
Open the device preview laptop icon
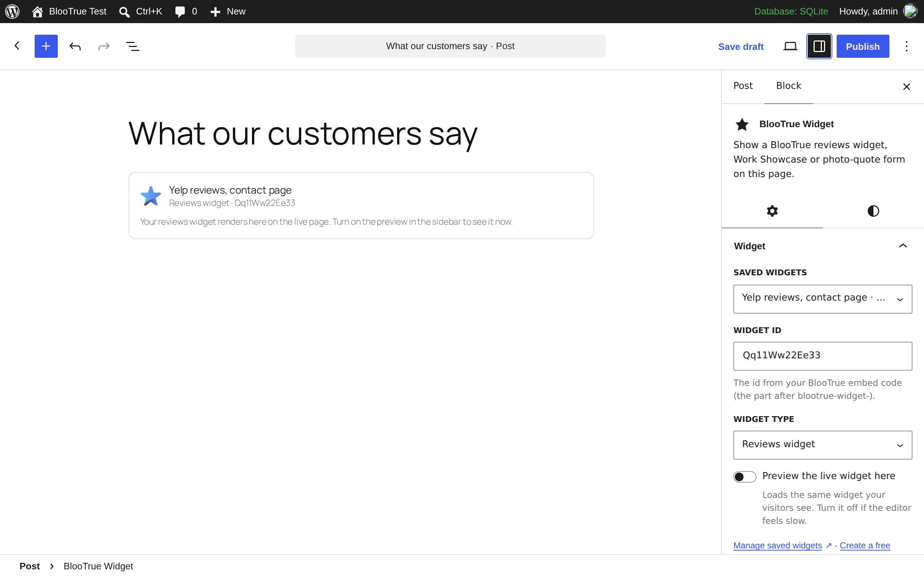pyautogui.click(x=790, y=46)
